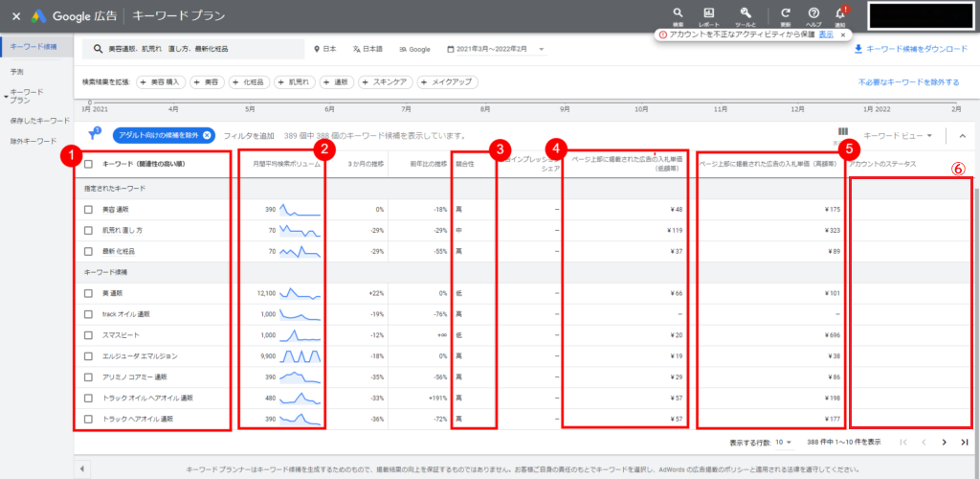Change the Google search network setting
The image size is (980, 479).
(x=415, y=49)
